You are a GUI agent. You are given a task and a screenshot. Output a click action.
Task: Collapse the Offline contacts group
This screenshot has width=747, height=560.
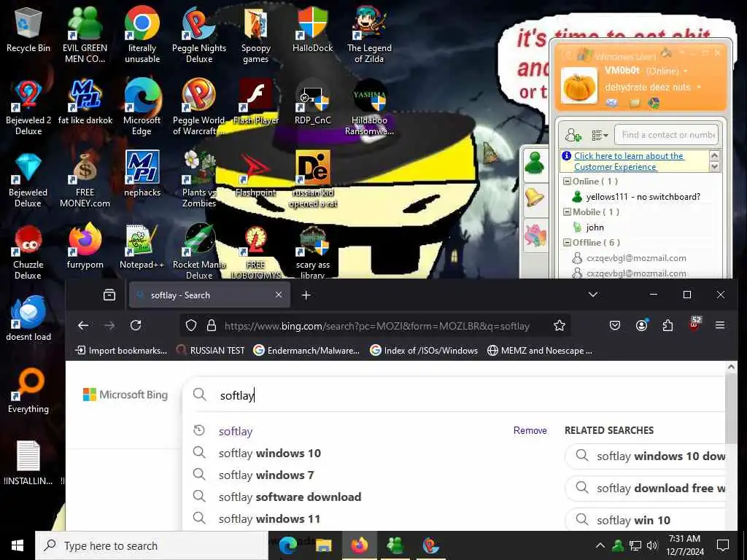point(567,242)
